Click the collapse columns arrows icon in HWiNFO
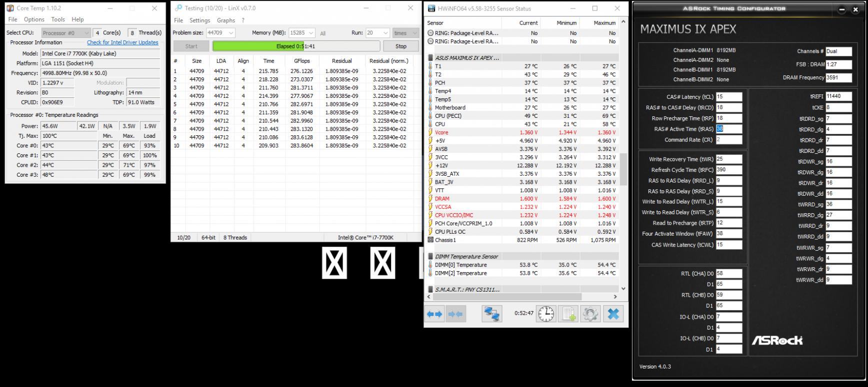 point(455,314)
